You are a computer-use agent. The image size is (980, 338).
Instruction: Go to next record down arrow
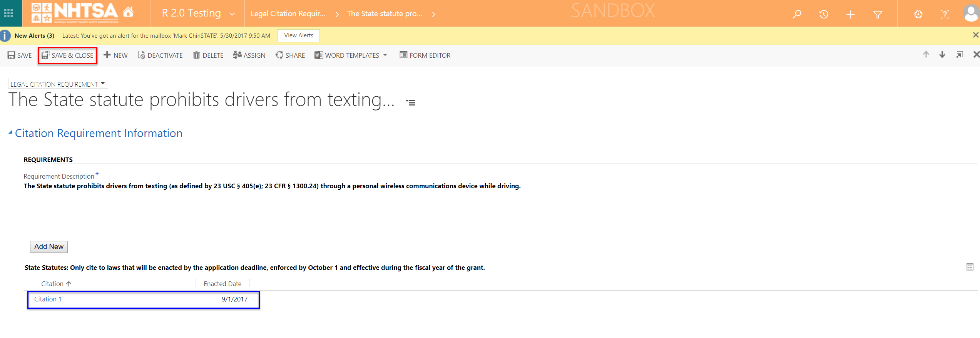pos(942,55)
